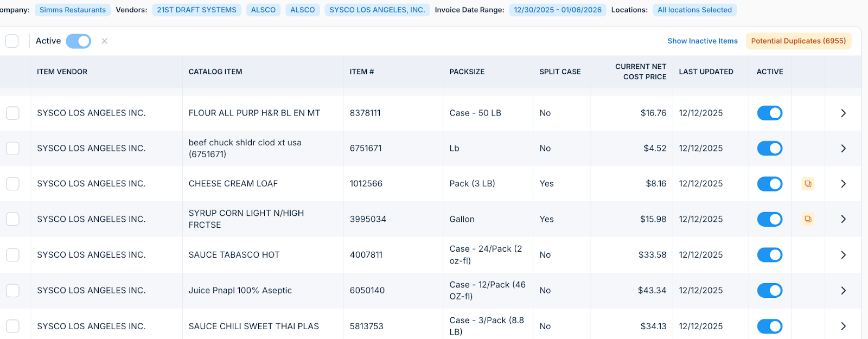Click Simms Restaurants company chip

coord(73,10)
